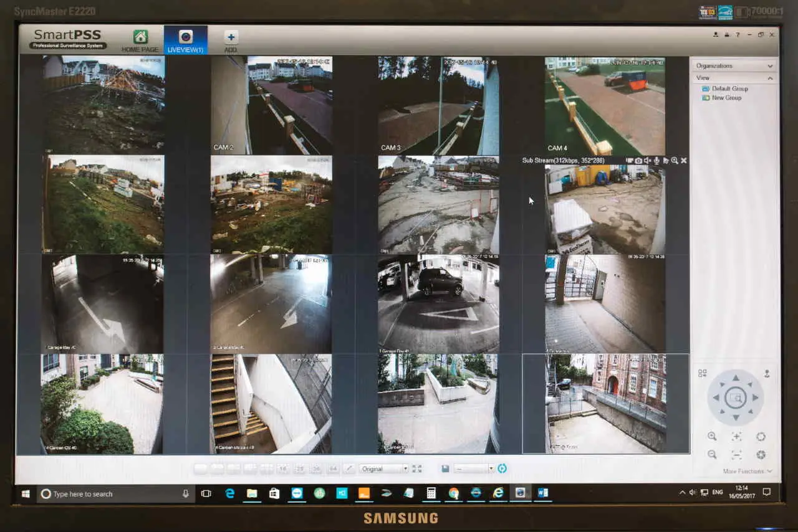Screen dimensions: 798x532
Task: Save the current view layout
Action: [445, 468]
